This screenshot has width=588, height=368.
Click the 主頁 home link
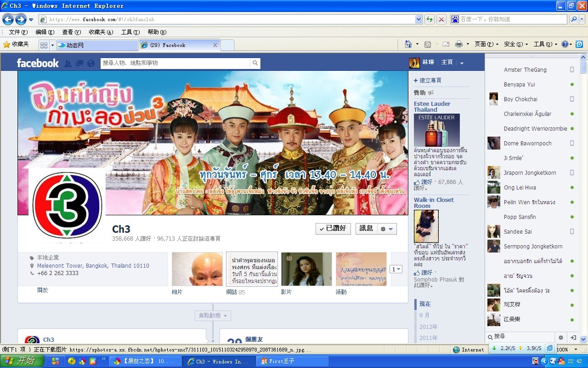point(447,63)
